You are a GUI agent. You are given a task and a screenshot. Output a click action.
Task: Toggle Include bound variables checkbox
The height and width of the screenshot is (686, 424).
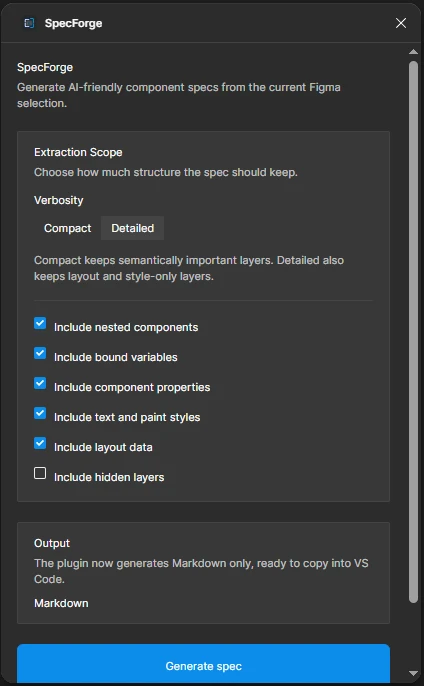[40, 353]
